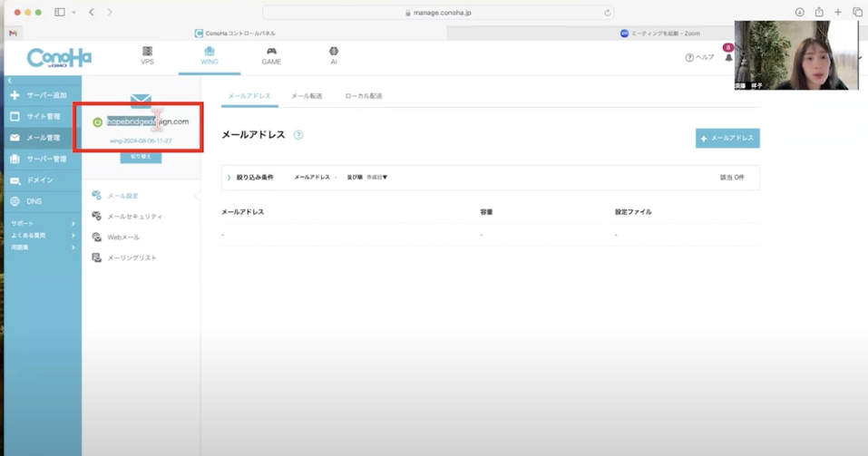868x456 pixels.
Task: Open the 作成日 sort order dropdown
Action: 370,178
